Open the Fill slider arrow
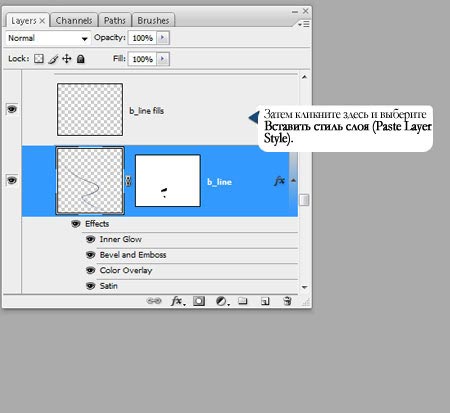 (x=163, y=59)
